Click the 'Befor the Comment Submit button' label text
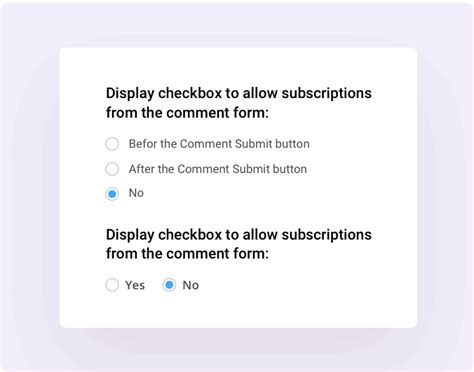 point(219,144)
